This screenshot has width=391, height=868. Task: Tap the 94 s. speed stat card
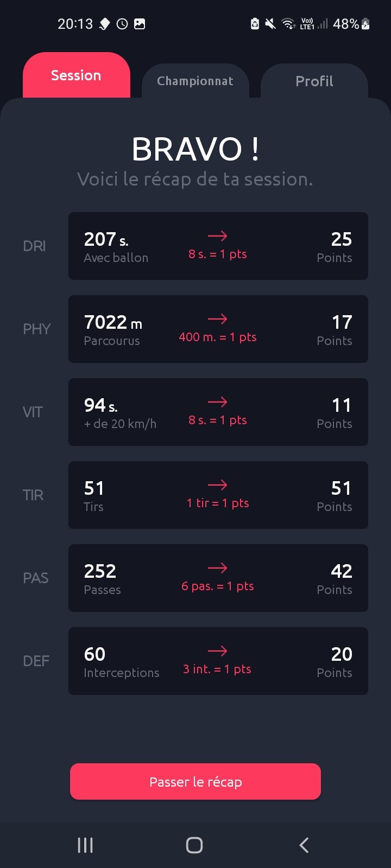(x=218, y=412)
